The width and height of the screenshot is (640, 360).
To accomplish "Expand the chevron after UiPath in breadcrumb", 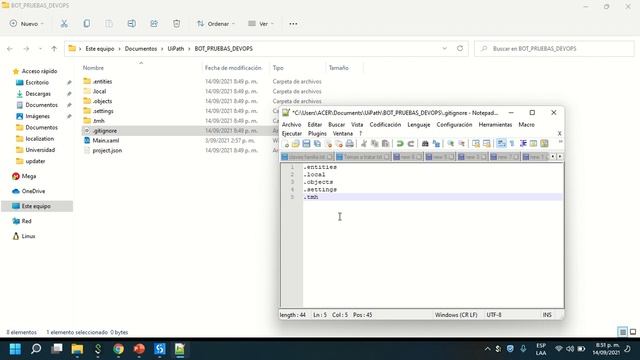I will coord(189,49).
